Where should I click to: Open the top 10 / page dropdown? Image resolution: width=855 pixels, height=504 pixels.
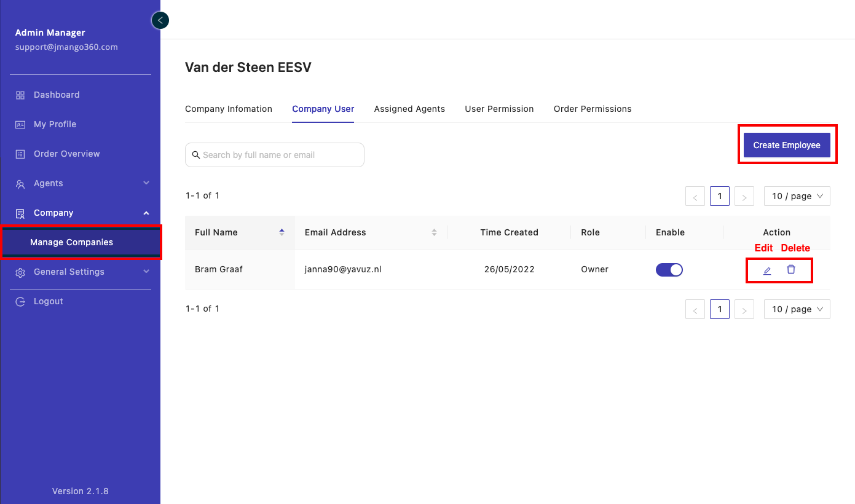(797, 196)
